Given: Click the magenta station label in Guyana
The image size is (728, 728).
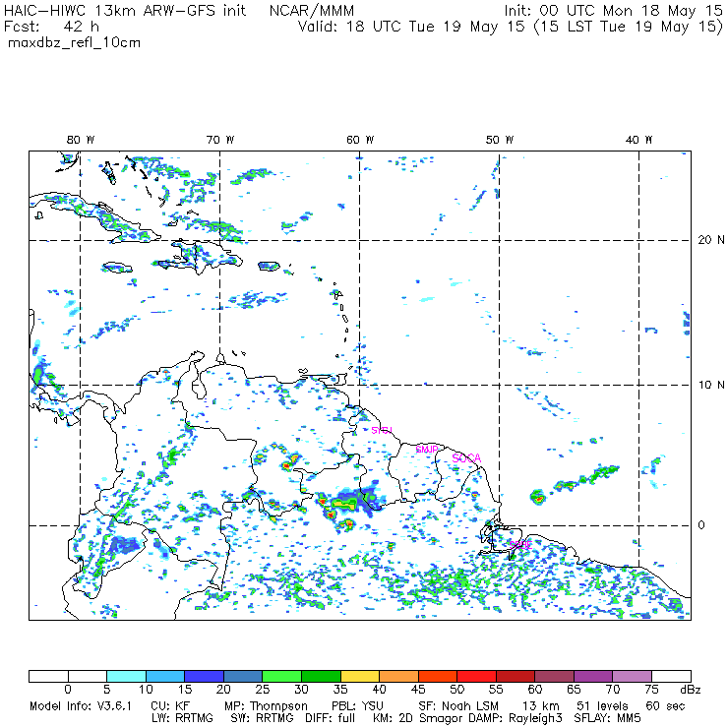Looking at the screenshot, I should pos(382,430).
